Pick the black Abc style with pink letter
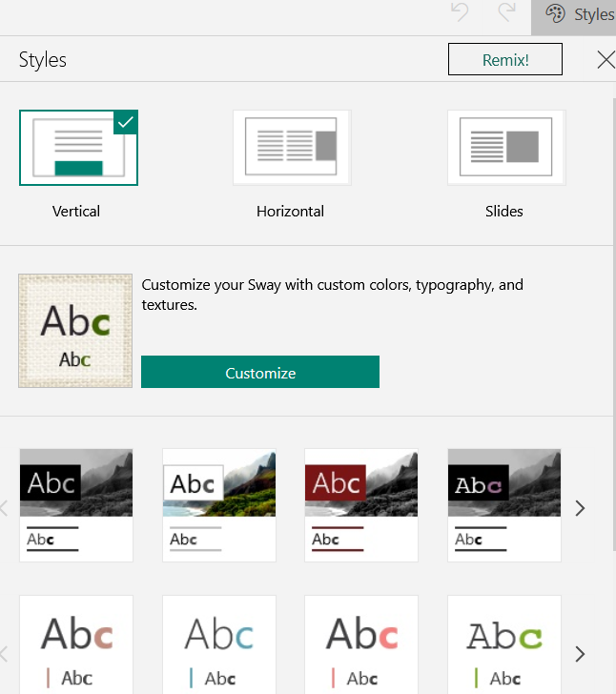 pos(504,505)
